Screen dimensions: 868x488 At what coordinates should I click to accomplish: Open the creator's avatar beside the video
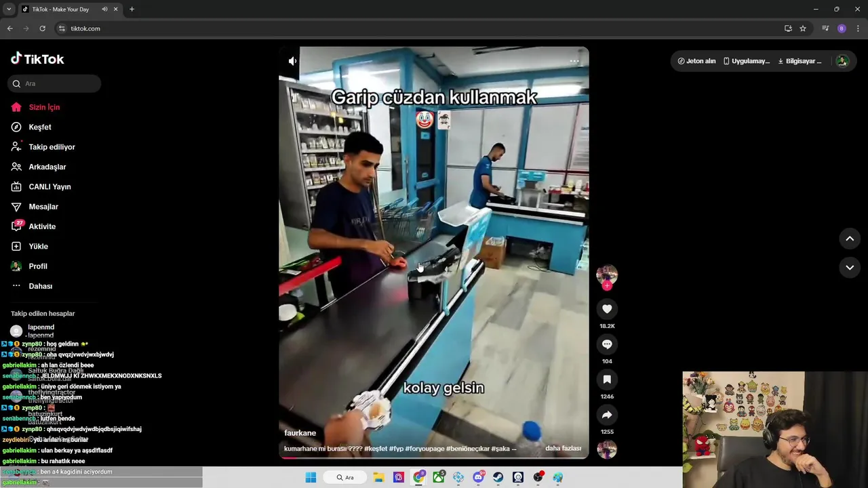pos(607,274)
